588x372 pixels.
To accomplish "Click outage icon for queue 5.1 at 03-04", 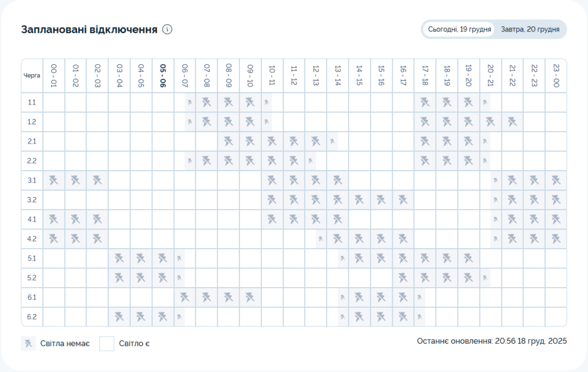I will 119,258.
